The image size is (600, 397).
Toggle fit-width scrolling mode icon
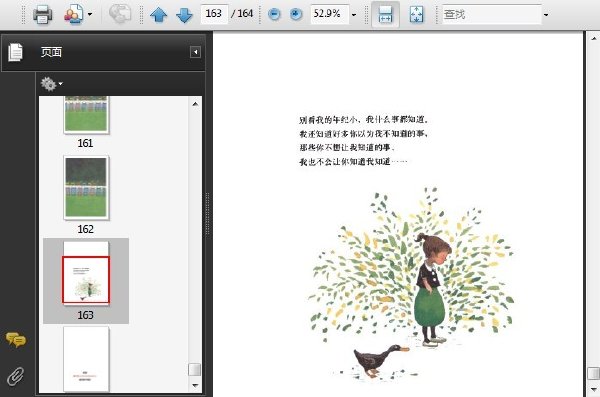(x=385, y=15)
